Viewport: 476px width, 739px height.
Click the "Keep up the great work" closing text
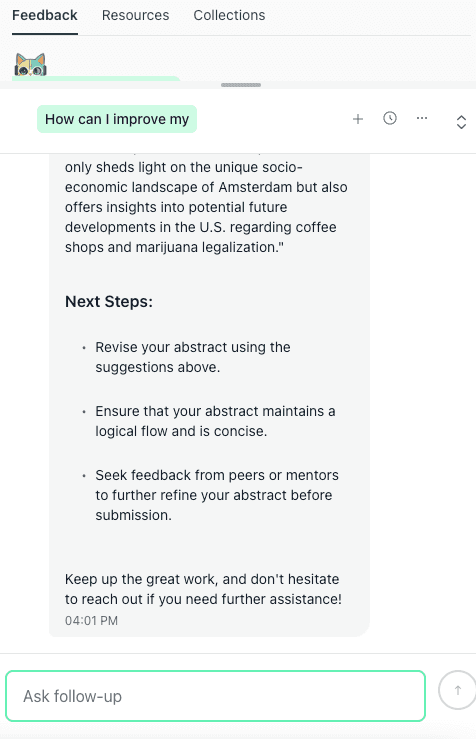click(x=203, y=589)
